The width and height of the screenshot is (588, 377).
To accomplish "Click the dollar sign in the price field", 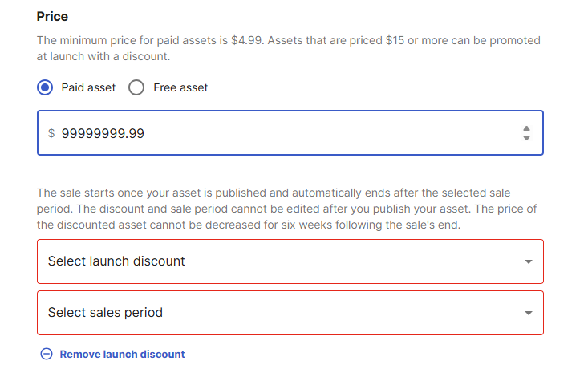I will pyautogui.click(x=51, y=133).
